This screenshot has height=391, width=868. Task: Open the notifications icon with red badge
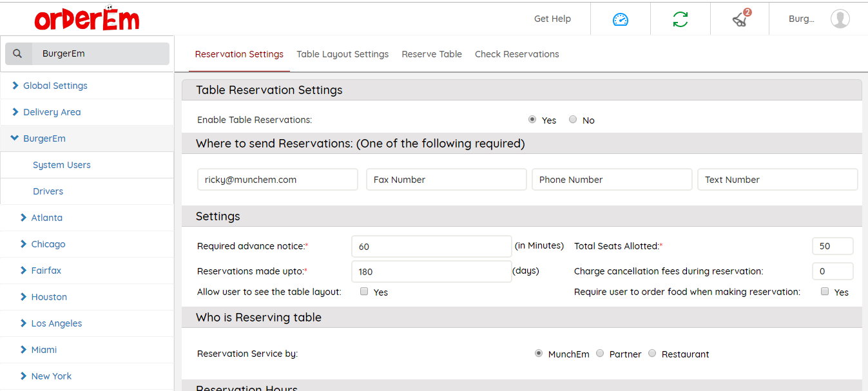[740, 19]
